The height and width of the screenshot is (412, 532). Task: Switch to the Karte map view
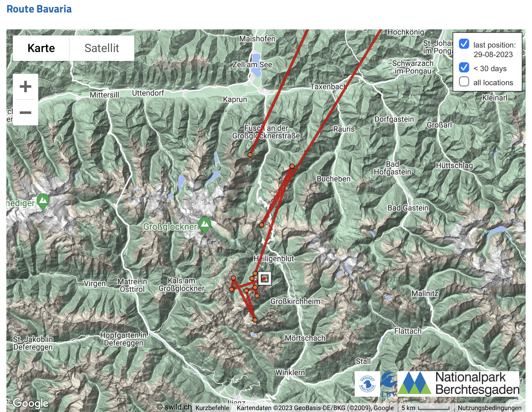coord(41,48)
